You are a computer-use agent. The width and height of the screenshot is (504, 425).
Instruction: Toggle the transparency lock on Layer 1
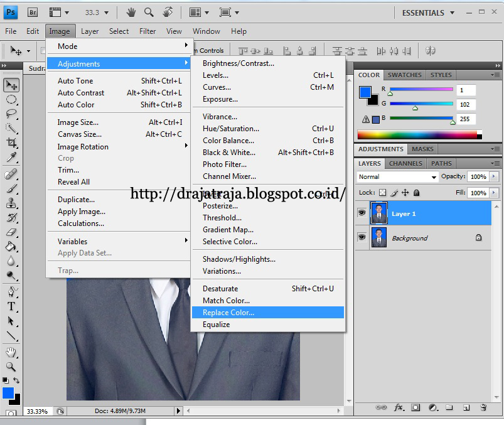(382, 193)
